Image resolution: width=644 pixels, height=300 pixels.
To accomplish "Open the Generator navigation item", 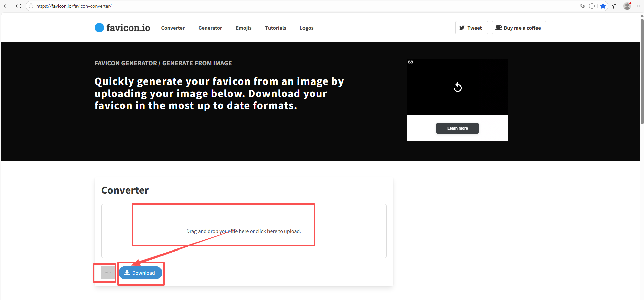I will point(210,28).
